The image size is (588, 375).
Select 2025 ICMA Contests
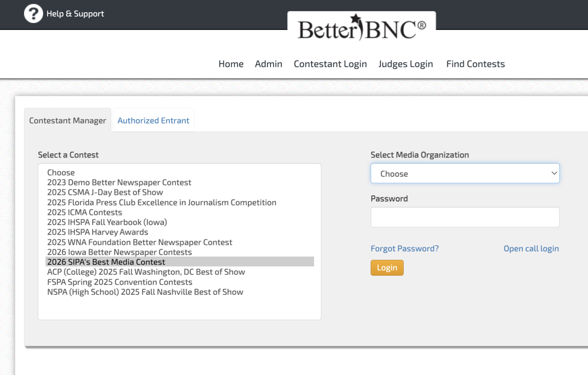point(179,212)
